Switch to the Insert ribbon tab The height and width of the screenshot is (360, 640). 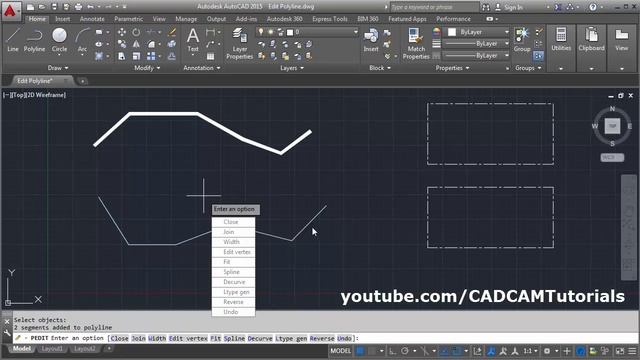[x=62, y=19]
